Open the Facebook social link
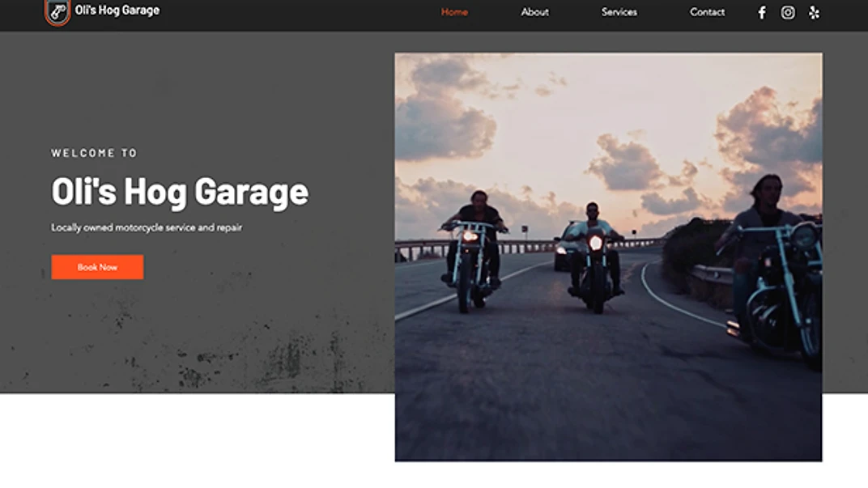Screen dimensions: 868x488 (x=761, y=12)
